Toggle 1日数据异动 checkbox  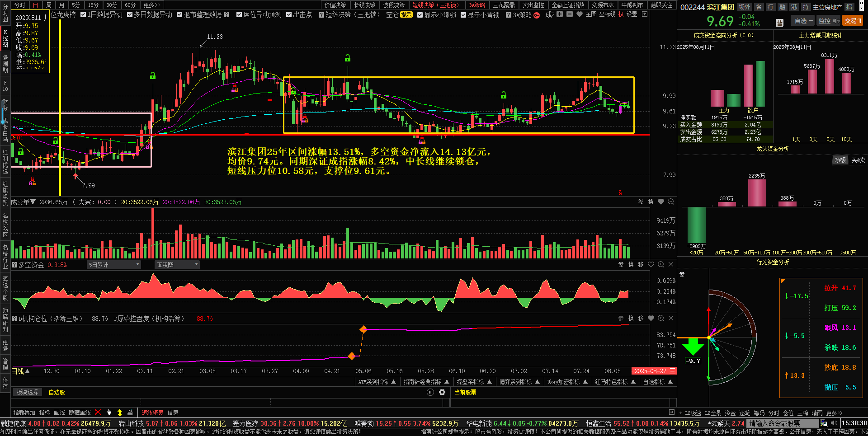[x=83, y=15]
